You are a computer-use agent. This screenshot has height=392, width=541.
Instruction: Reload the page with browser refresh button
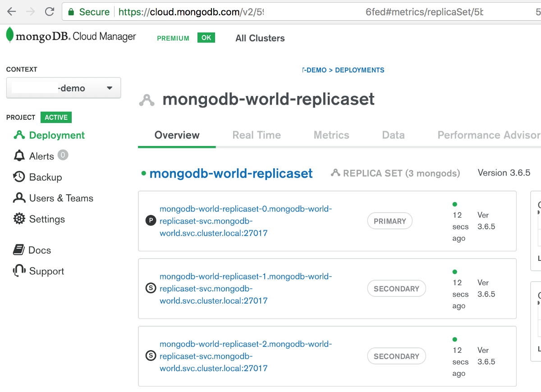pyautogui.click(x=50, y=12)
